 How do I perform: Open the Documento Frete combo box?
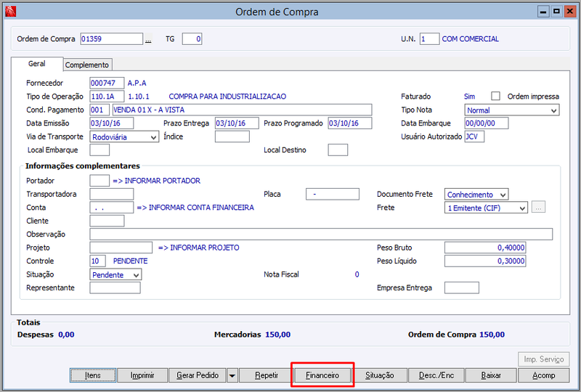point(476,194)
